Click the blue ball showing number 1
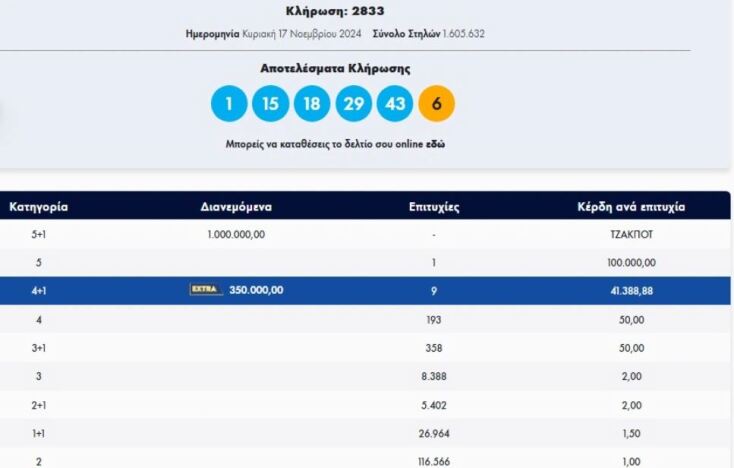This screenshot has width=734, height=468. (229, 104)
